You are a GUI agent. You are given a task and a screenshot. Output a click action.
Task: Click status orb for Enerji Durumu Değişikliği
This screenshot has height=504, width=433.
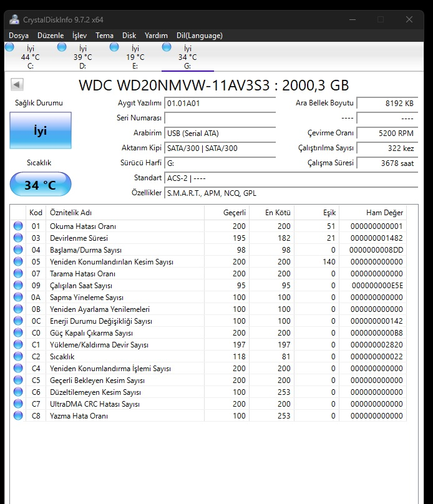tap(18, 321)
